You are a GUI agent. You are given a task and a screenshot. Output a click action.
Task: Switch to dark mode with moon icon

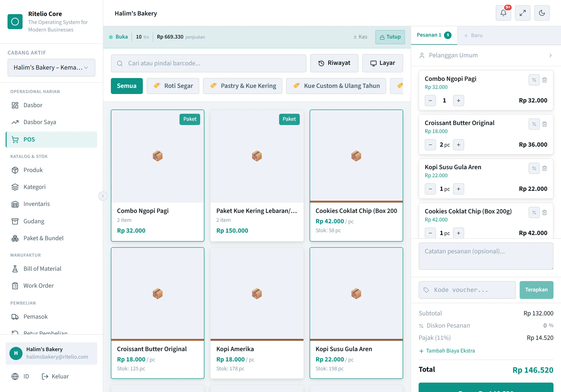coord(542,13)
